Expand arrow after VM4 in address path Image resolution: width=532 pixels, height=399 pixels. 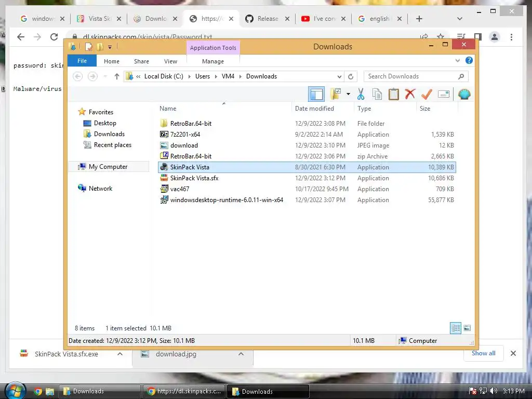pyautogui.click(x=240, y=76)
